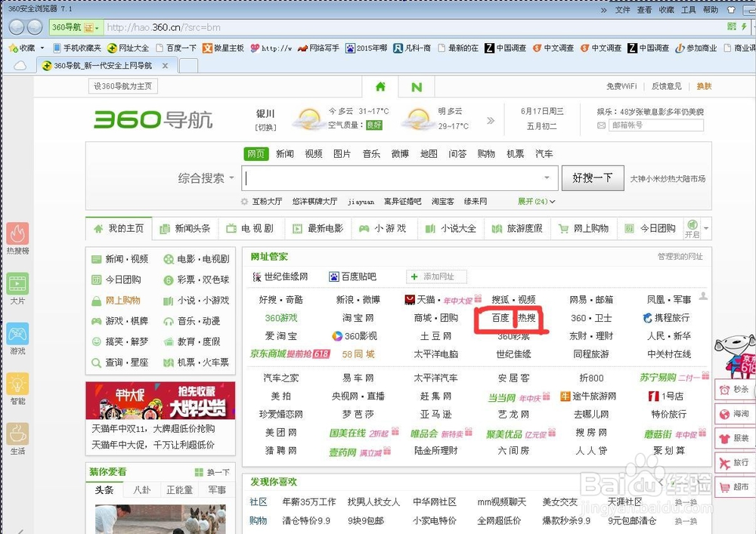
Task: Click the 360影视 colorful circle icon
Action: click(x=337, y=336)
